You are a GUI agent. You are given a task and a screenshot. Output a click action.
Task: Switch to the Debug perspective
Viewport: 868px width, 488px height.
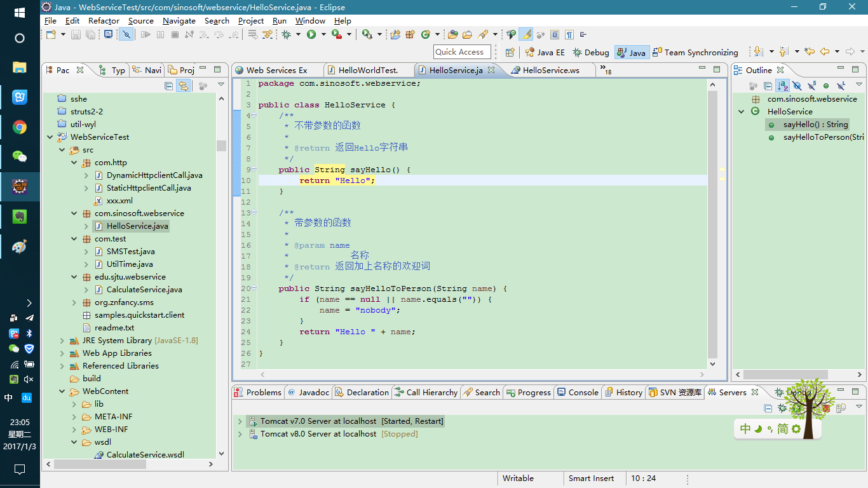click(x=590, y=52)
